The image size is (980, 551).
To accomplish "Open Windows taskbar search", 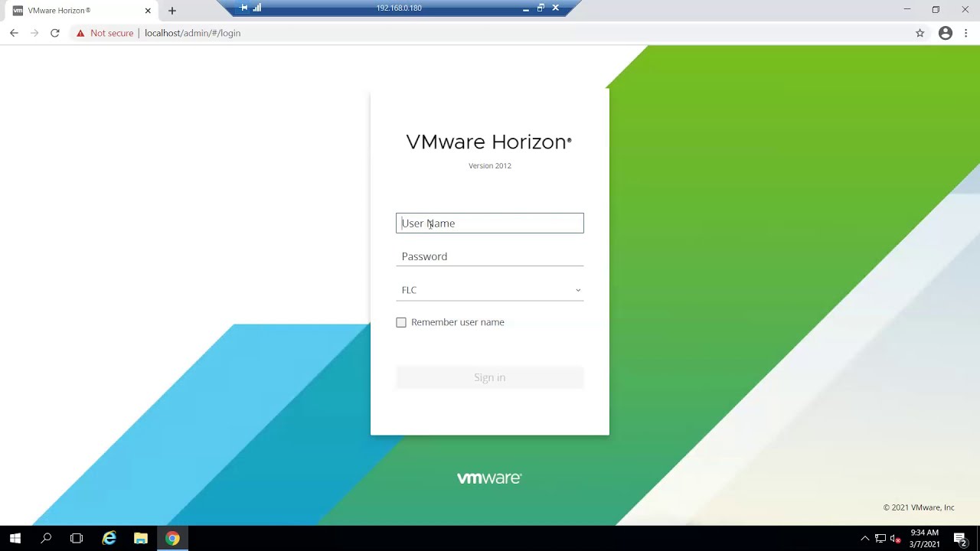I will click(x=46, y=538).
